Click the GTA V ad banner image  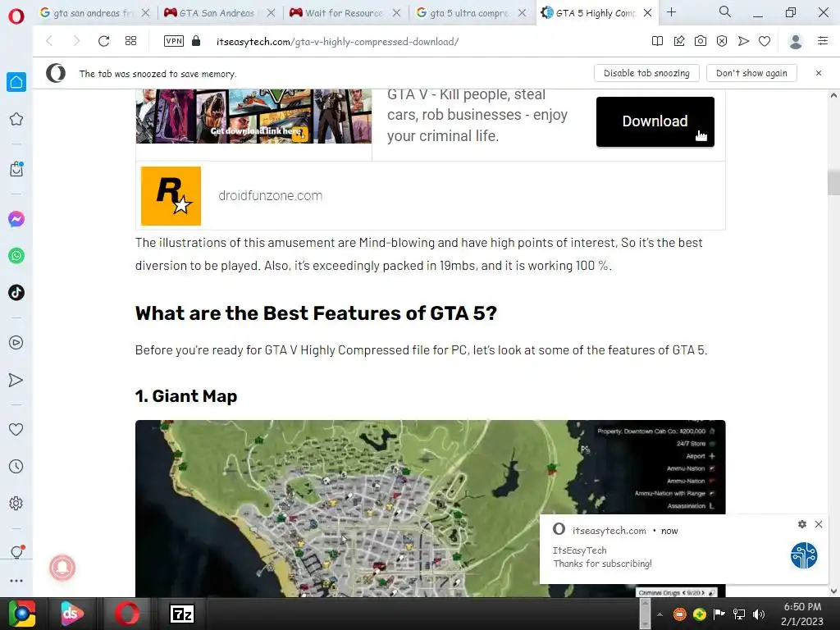(x=253, y=116)
